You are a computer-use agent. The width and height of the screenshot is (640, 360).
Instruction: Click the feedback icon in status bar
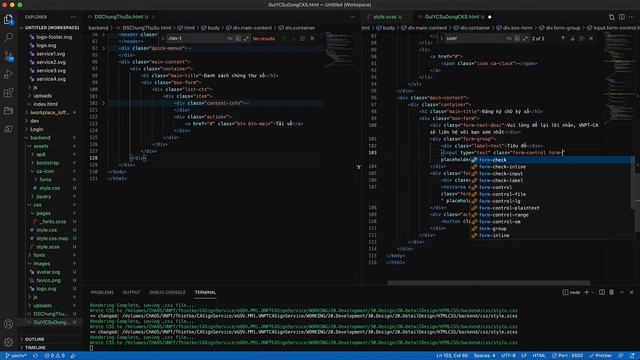pos(620,356)
